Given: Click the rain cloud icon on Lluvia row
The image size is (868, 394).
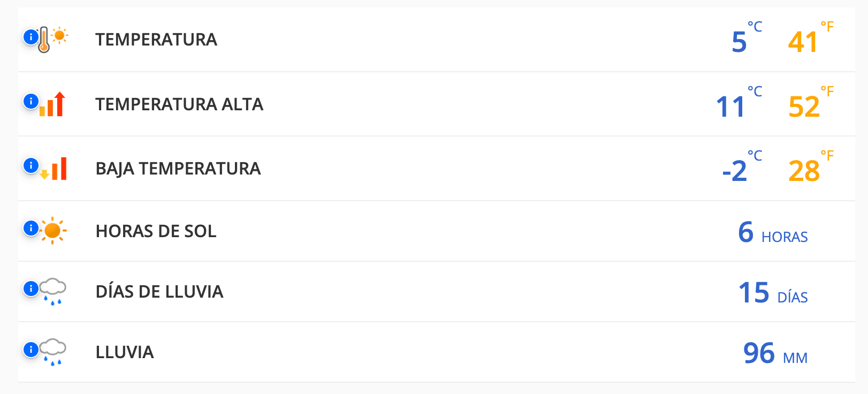Looking at the screenshot, I should point(54,352).
